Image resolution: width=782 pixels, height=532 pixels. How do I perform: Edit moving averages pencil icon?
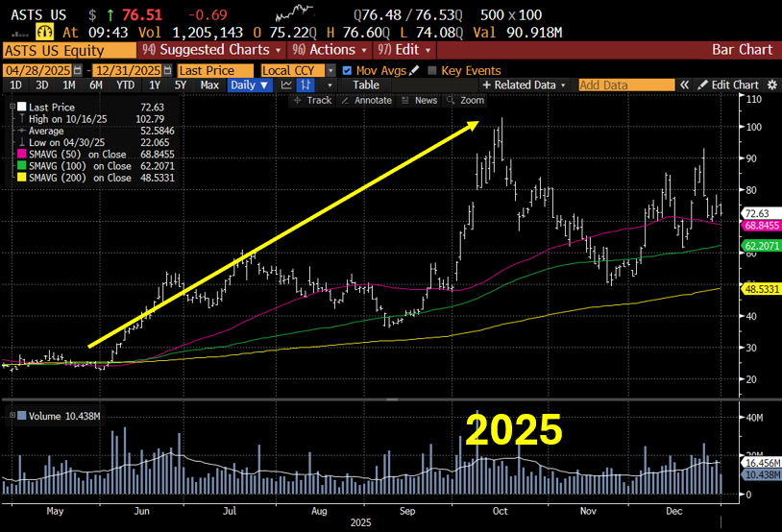414,71
